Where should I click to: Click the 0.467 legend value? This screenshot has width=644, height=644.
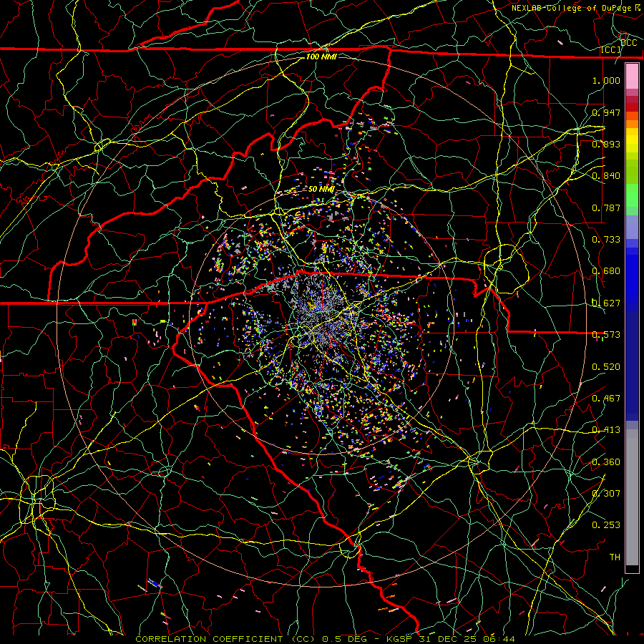(x=606, y=399)
